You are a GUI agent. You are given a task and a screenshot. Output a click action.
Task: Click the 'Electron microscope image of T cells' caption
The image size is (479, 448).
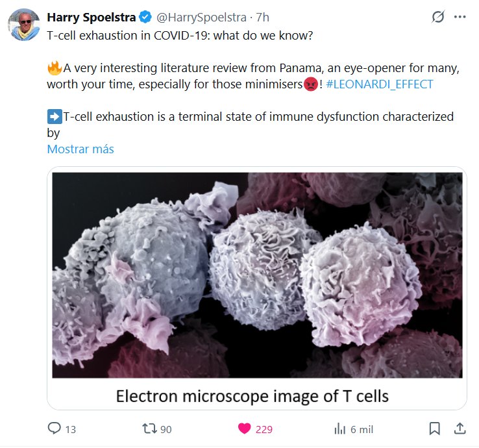pyautogui.click(x=252, y=395)
